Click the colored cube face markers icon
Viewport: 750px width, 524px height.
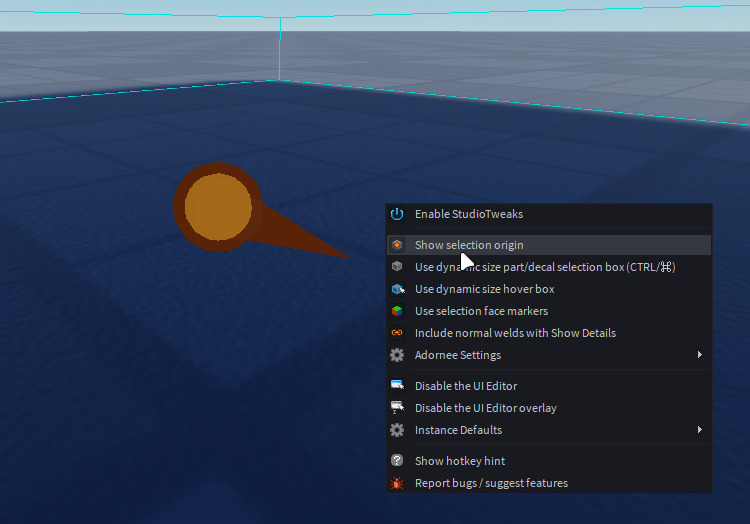397,311
